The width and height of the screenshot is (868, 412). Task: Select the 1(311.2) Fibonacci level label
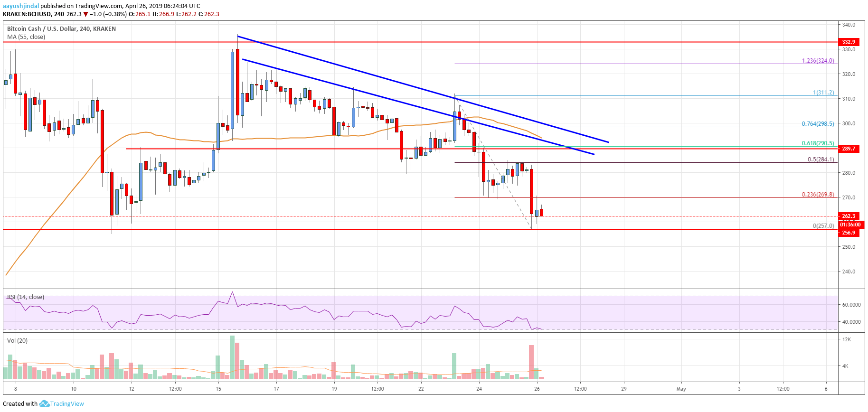click(x=823, y=93)
